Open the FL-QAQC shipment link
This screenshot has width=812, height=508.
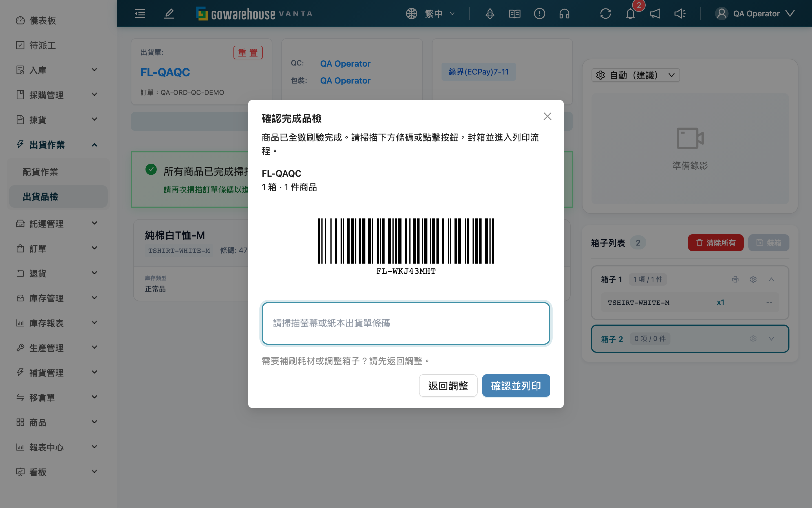165,72
